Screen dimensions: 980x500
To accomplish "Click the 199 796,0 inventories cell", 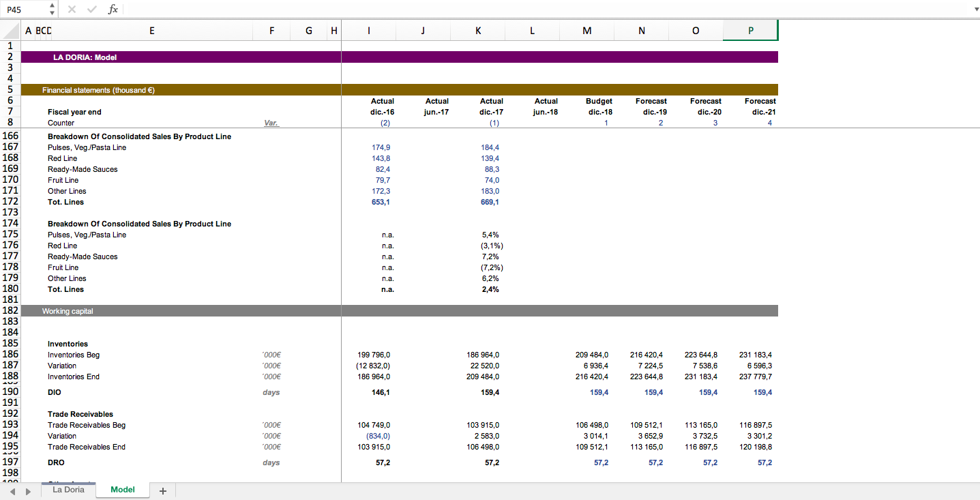I will (x=374, y=355).
